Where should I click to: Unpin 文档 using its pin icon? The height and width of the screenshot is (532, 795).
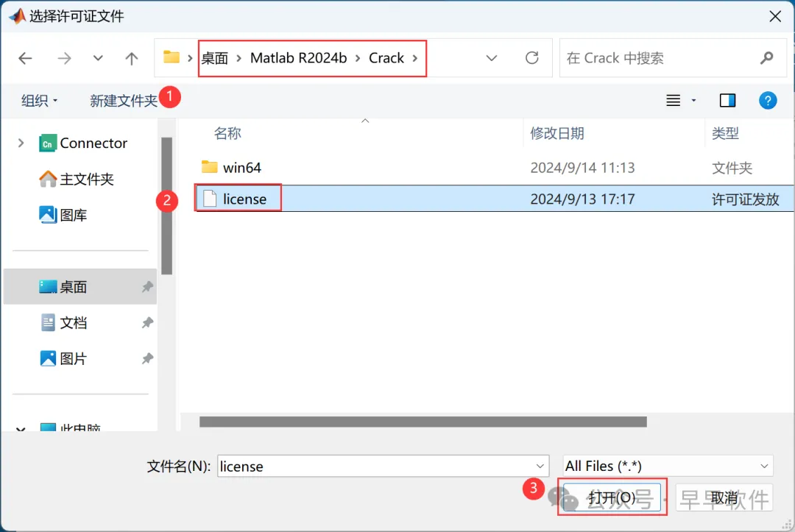(x=147, y=323)
